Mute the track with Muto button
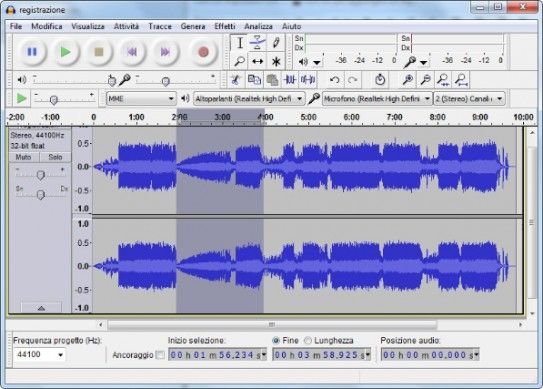Screen dimensions: 543x389 click(x=24, y=157)
